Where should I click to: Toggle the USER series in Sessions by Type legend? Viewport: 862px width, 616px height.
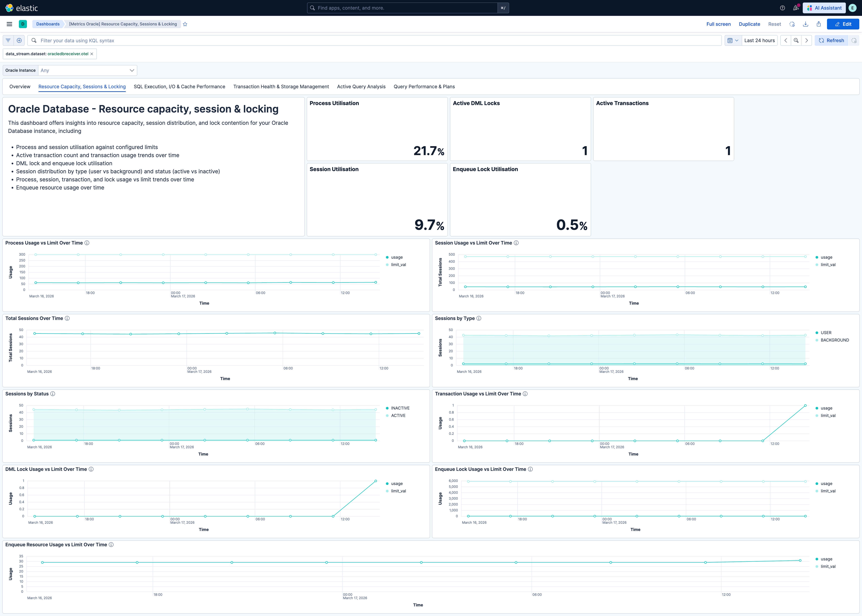(826, 333)
